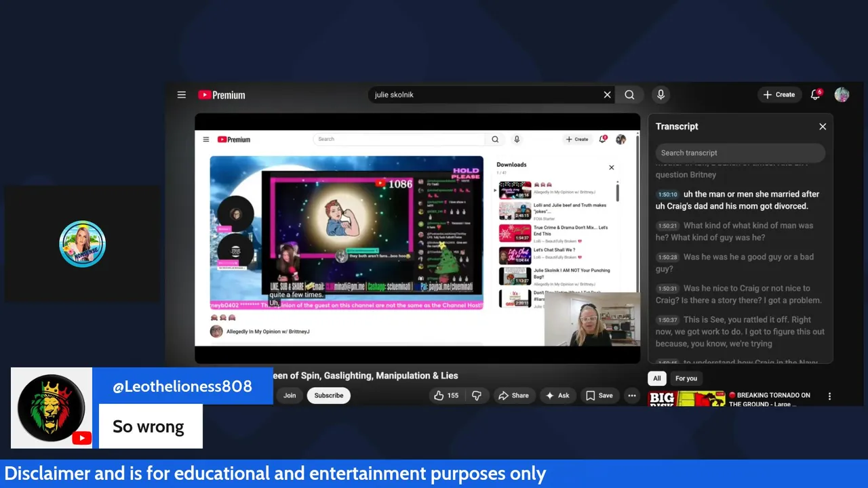Viewport: 868px width, 488px height.
Task: Open 'True Crime & Drama Don't Mix' download
Action: [555, 233]
